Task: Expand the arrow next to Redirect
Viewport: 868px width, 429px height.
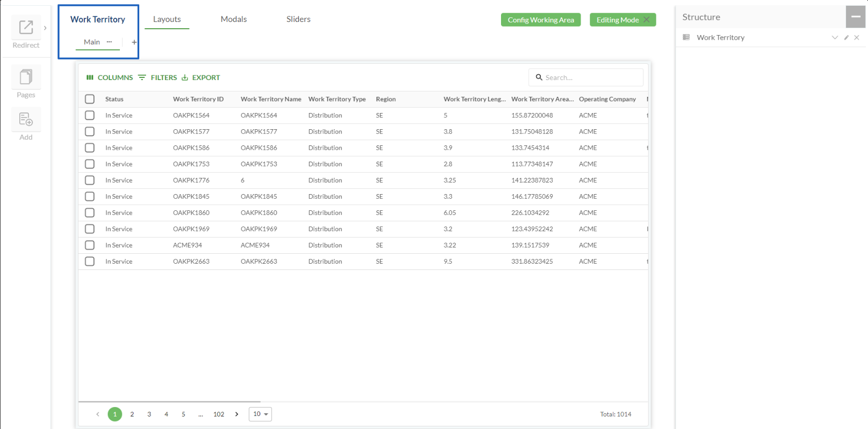Action: click(45, 28)
